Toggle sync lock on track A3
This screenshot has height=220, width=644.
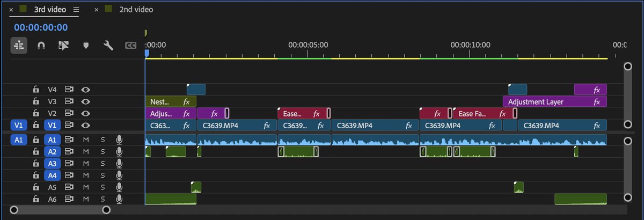pos(69,164)
